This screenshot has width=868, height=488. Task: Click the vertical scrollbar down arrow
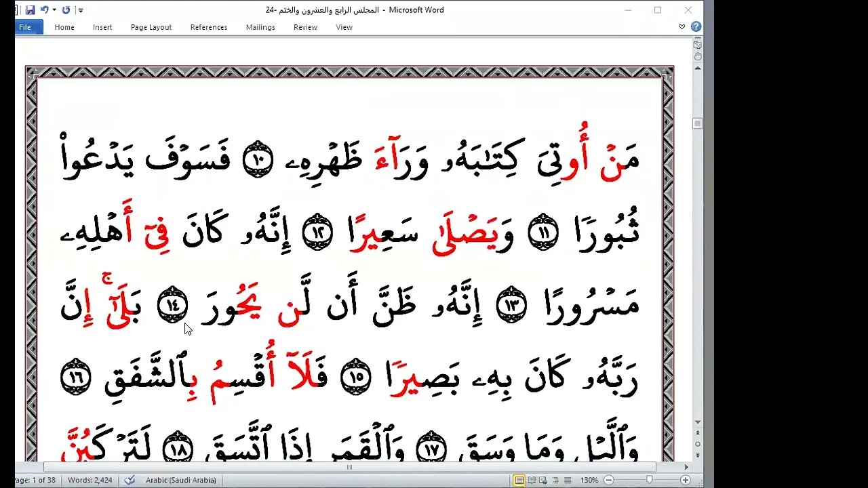pos(697,422)
